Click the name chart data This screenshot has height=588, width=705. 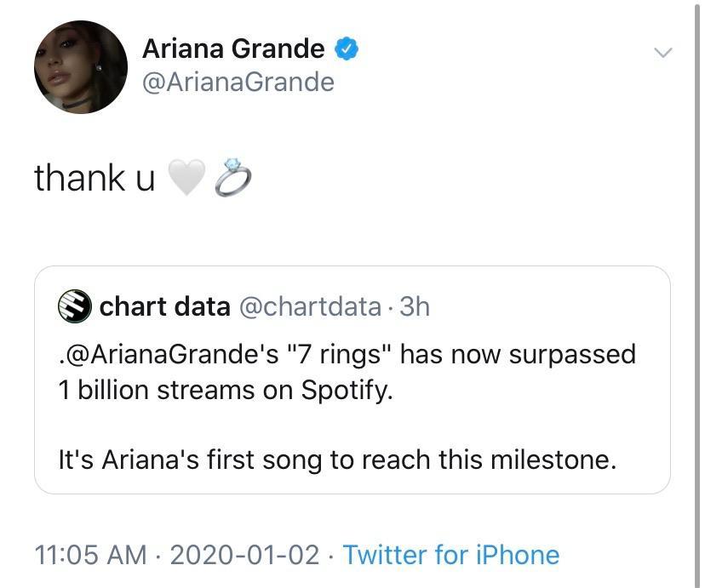tap(165, 307)
